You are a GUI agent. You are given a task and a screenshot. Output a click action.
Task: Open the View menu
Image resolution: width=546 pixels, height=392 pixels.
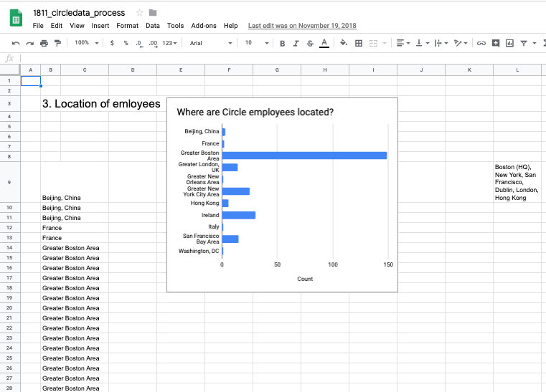(x=77, y=26)
